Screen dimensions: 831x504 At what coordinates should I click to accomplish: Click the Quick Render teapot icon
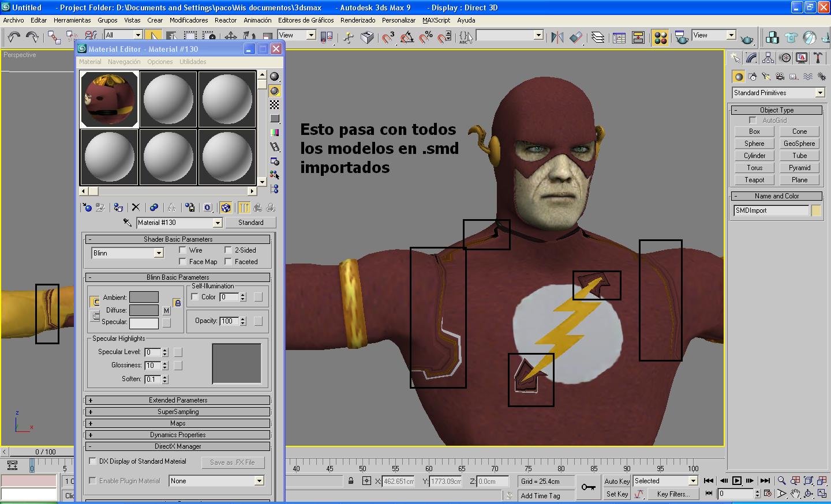(x=747, y=39)
